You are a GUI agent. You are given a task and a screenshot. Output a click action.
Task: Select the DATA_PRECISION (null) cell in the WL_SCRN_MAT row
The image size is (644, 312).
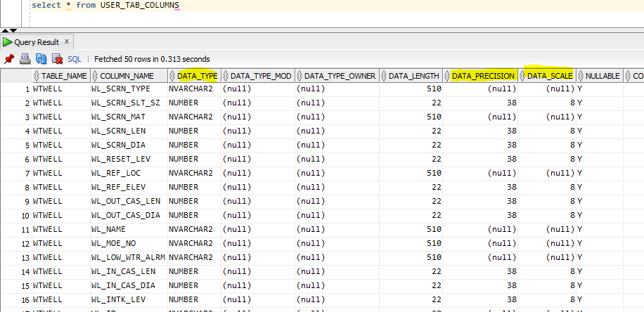click(480, 117)
